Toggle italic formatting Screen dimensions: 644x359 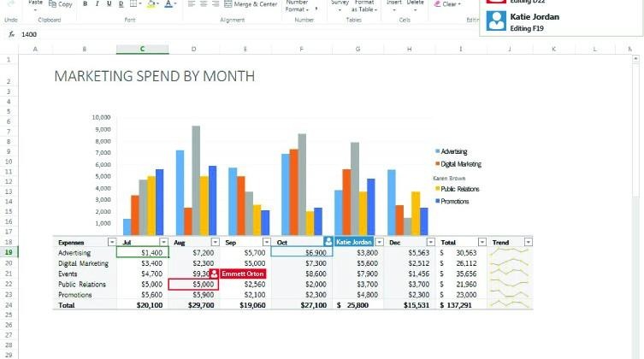[97, 3]
